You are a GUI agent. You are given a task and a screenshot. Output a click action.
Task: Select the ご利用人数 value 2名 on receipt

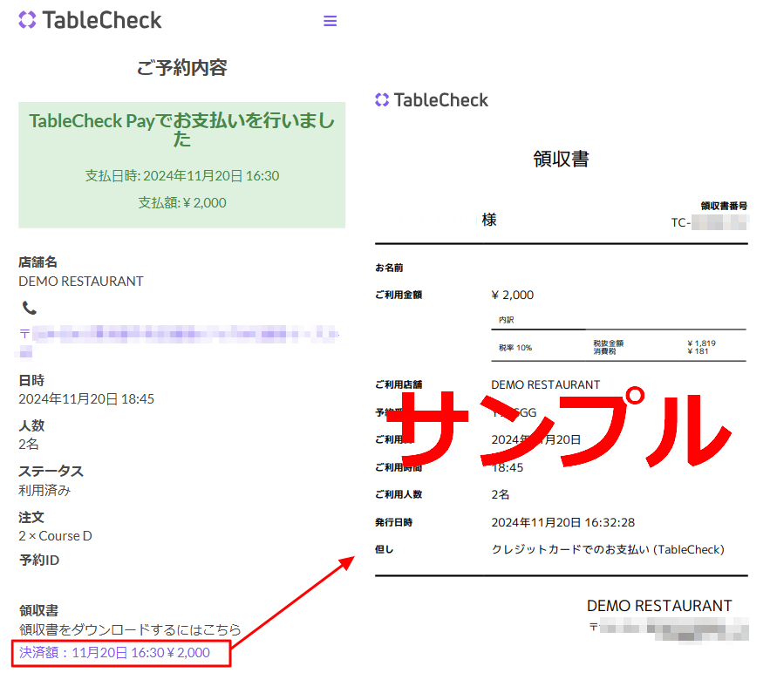click(501, 494)
